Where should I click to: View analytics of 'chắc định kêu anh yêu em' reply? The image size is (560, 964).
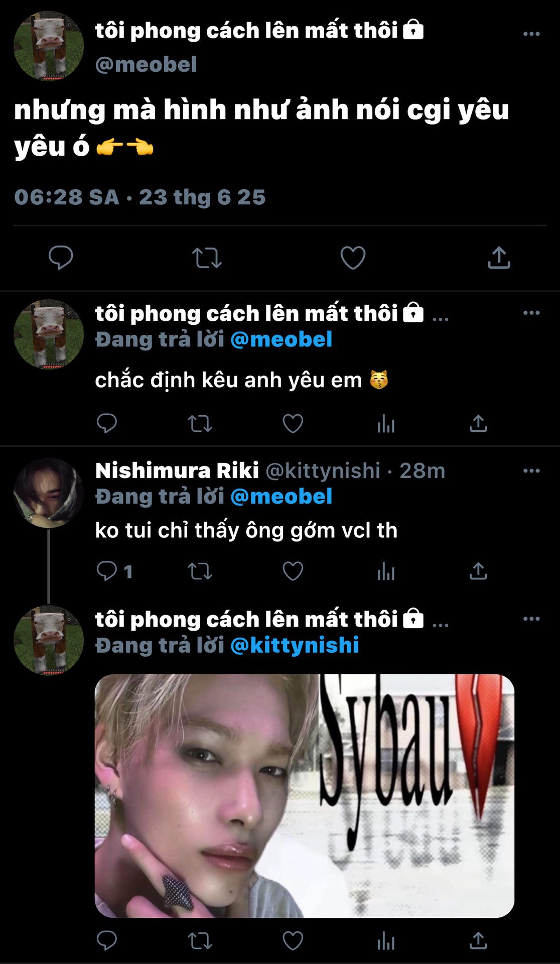(x=386, y=424)
